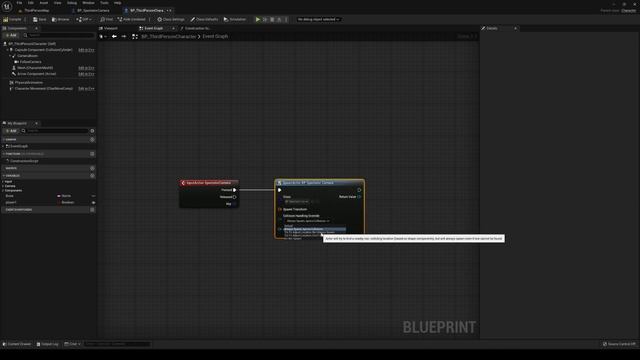Image resolution: width=640 pixels, height=360 pixels.
Task: Select FollowCamera component
Action: coord(30,62)
